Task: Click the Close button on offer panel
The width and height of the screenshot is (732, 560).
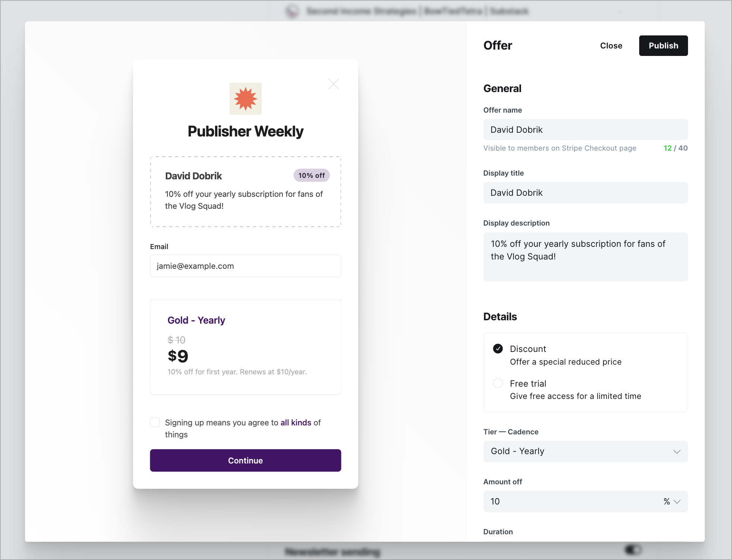Action: 611,45
